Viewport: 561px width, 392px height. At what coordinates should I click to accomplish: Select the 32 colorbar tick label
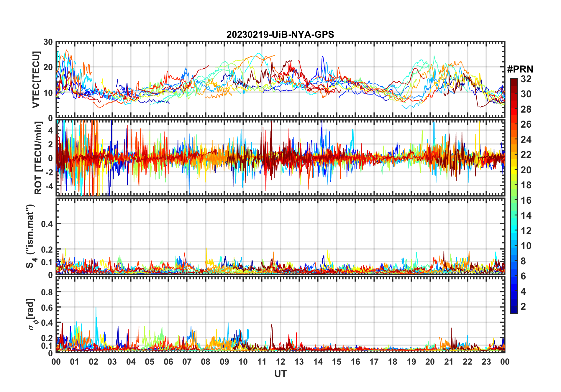point(526,79)
